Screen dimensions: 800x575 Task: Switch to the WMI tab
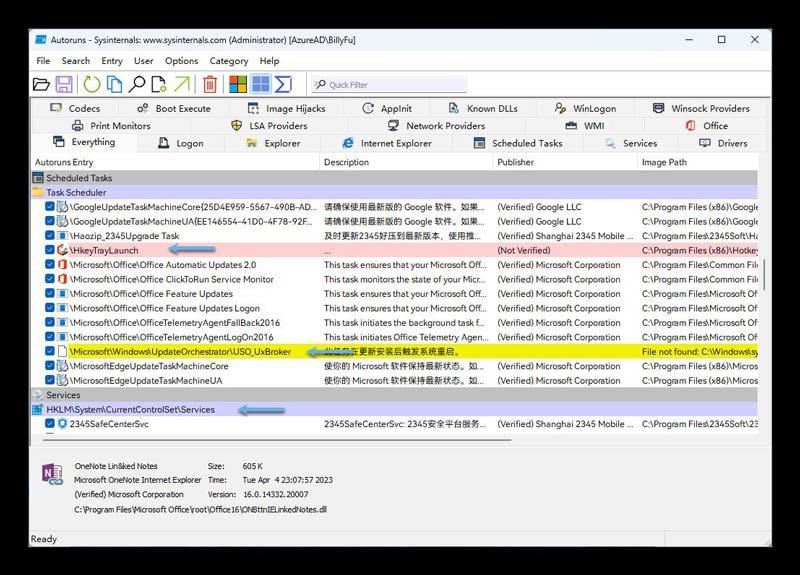[585, 126]
